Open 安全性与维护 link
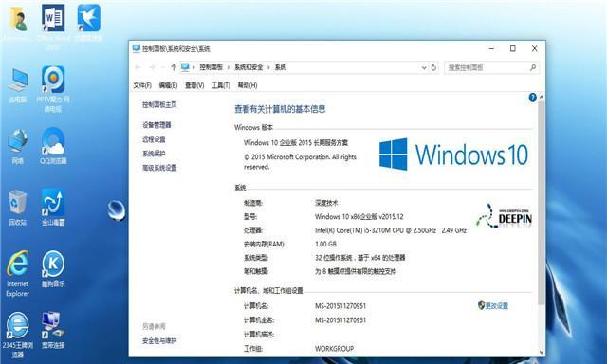The image size is (607, 364). (x=159, y=341)
